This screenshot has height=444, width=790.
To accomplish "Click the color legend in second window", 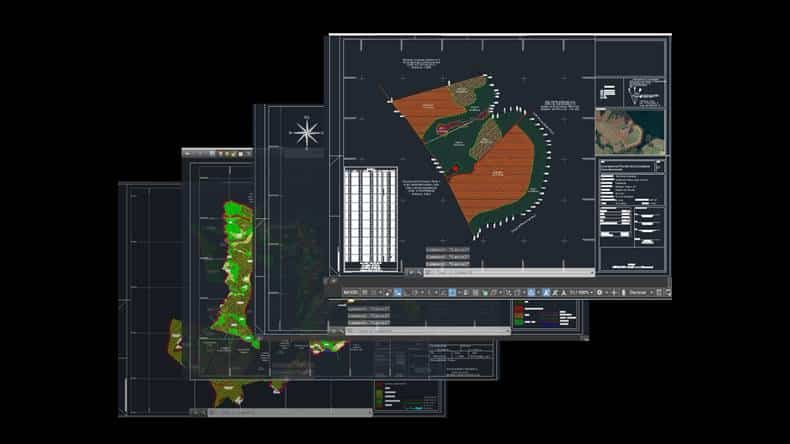I will click(x=545, y=314).
